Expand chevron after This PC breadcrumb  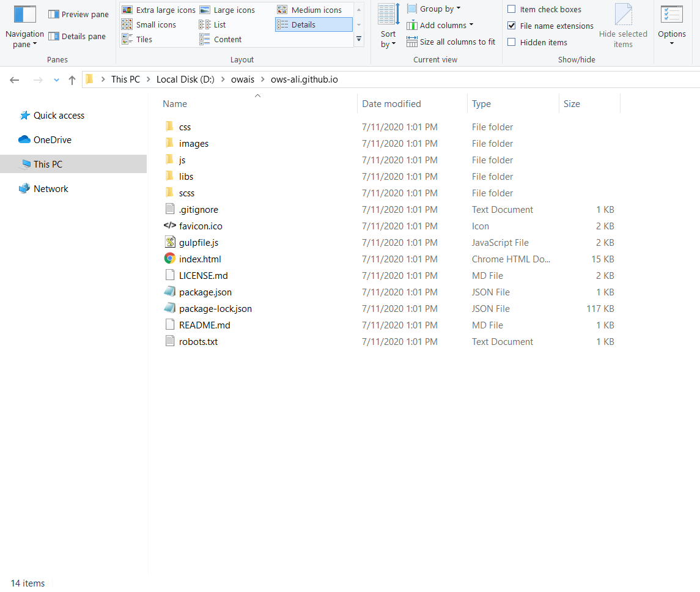point(148,80)
